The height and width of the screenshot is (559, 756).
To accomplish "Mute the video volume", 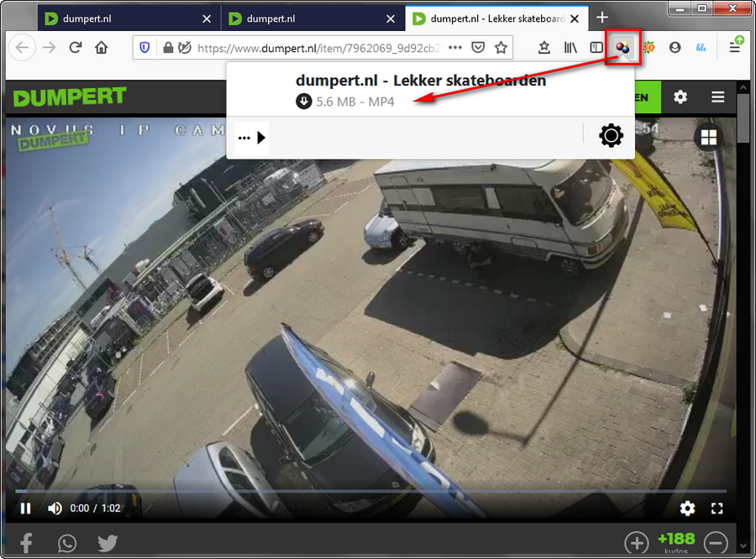I will [x=55, y=509].
